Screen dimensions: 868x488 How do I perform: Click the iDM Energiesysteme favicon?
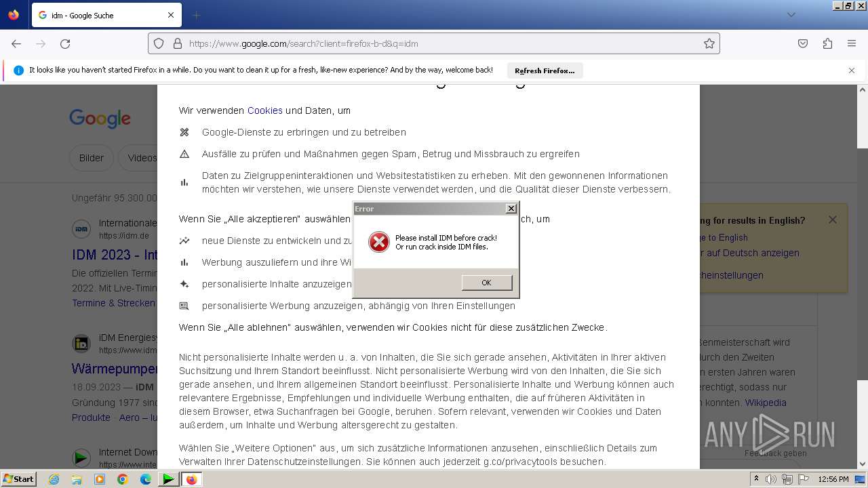point(81,343)
